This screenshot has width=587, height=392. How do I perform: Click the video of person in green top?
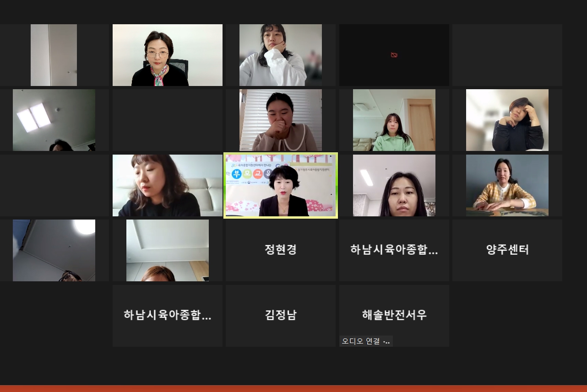click(x=394, y=120)
